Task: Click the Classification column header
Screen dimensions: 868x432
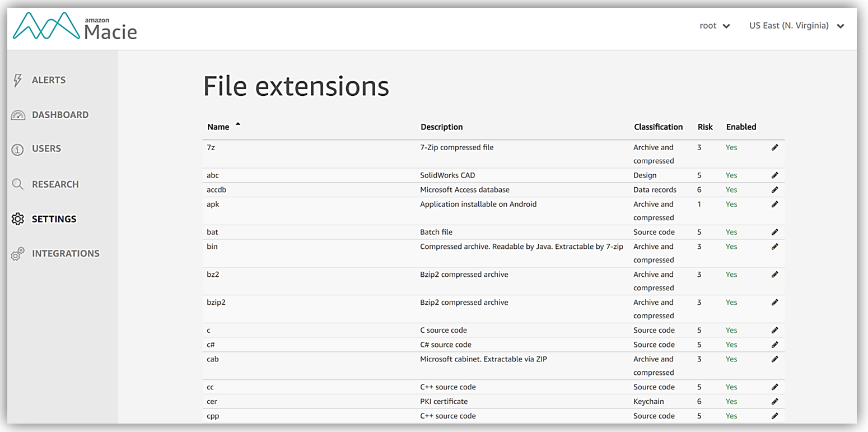Action: (658, 127)
